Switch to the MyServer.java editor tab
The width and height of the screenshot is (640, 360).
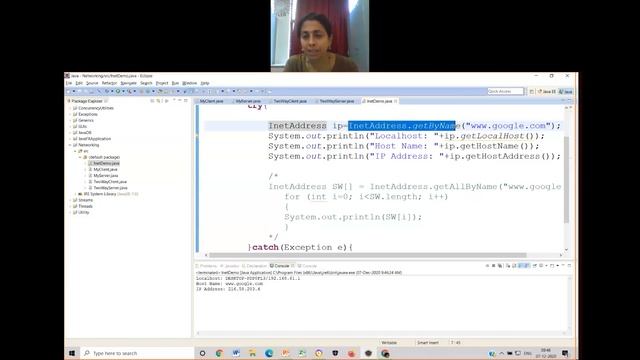(x=247, y=101)
